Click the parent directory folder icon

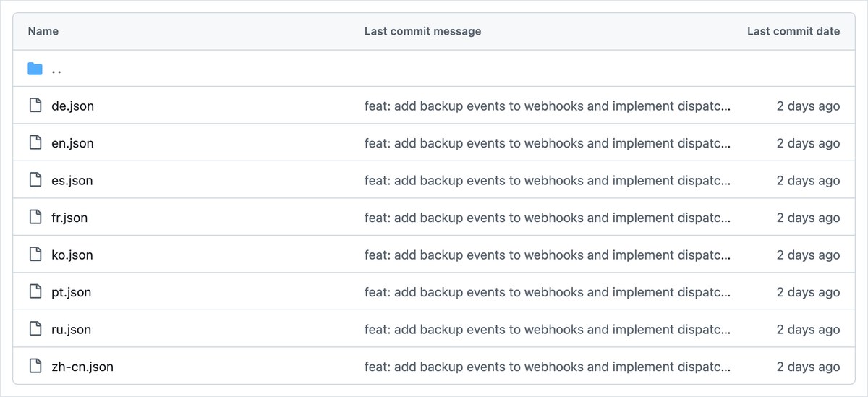35,69
